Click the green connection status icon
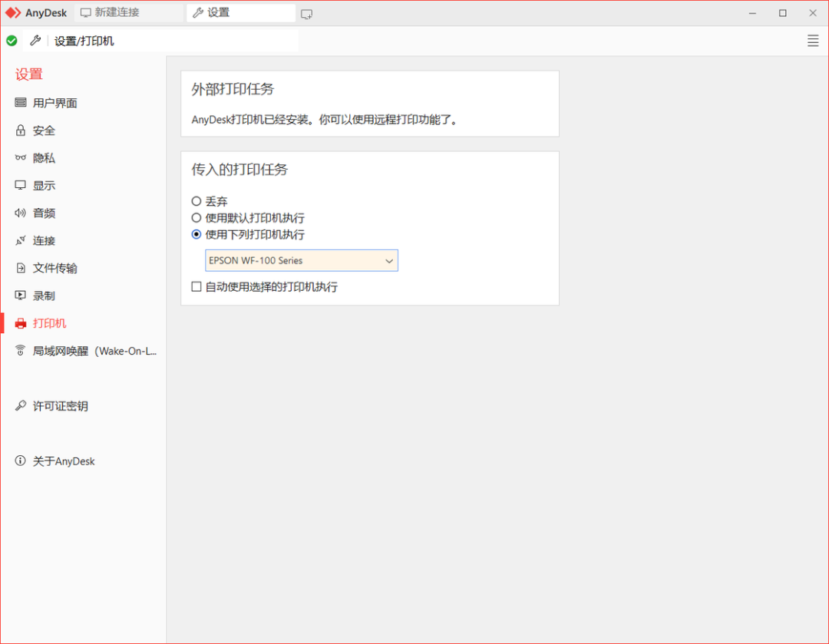829x644 pixels. pyautogui.click(x=12, y=41)
